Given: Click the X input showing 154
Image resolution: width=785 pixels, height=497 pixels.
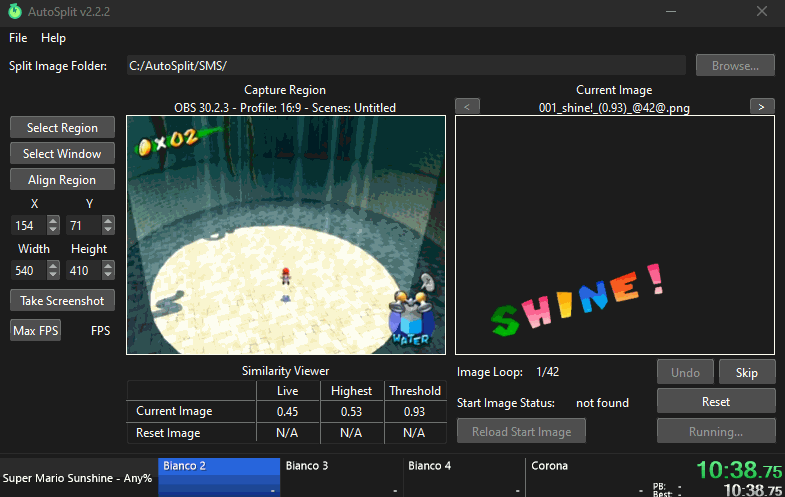Looking at the screenshot, I should 29,226.
